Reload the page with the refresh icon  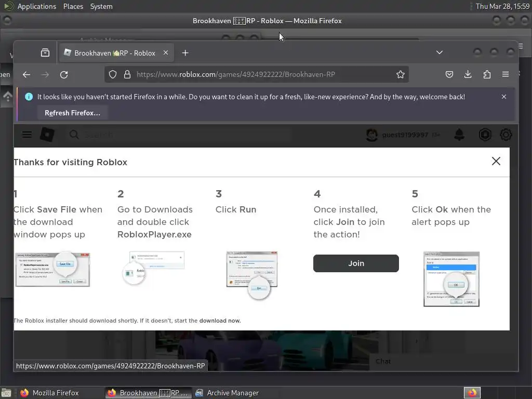click(64, 75)
